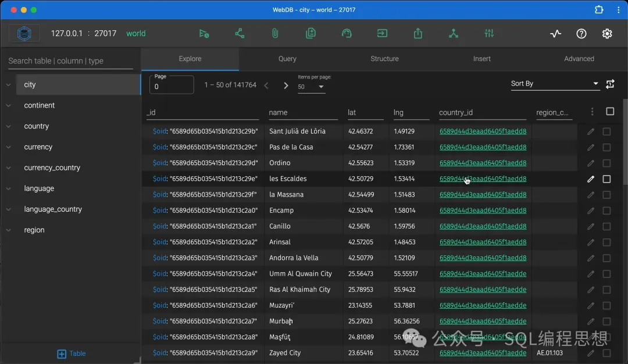Viewport: 628px width, 364px height.
Task: Open the activity monitor pulse icon
Action: pos(555,34)
